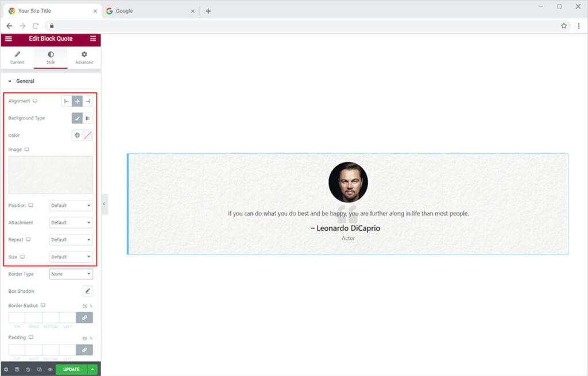Open the Navigator layers icon

click(x=17, y=369)
